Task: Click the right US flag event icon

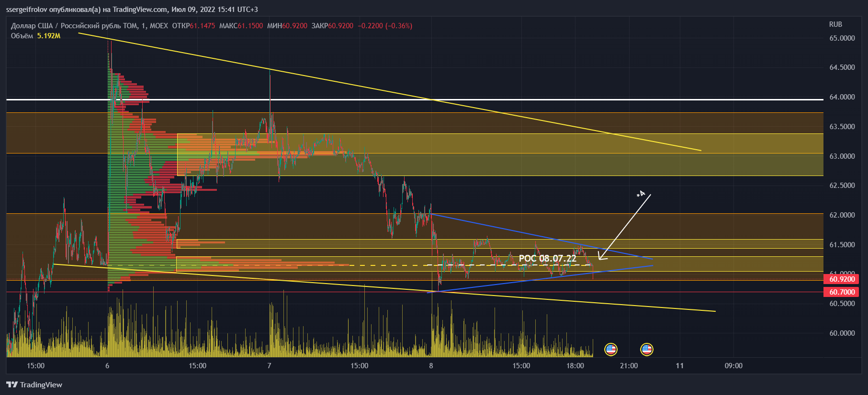Action: [x=646, y=349]
